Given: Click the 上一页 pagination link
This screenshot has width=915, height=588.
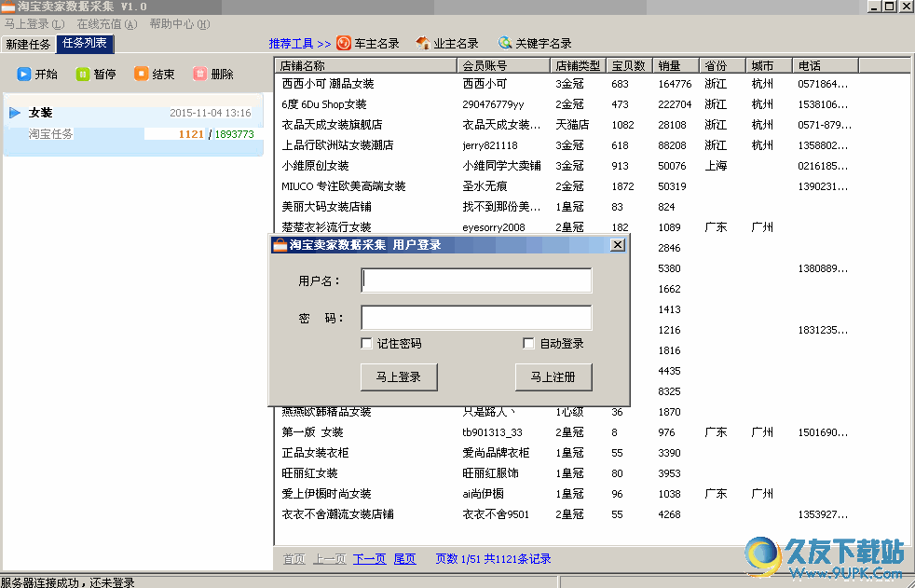Looking at the screenshot, I should [x=330, y=559].
